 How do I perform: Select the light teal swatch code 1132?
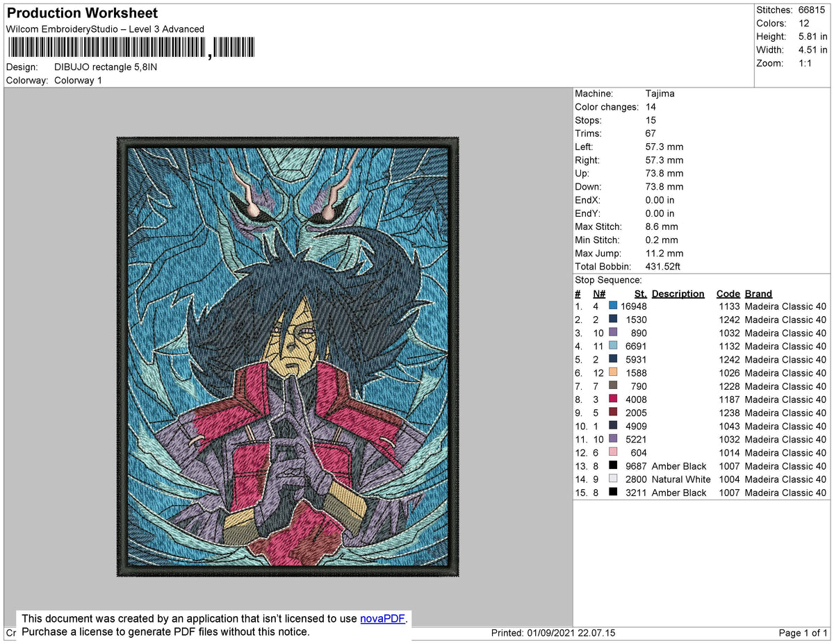pos(614,346)
